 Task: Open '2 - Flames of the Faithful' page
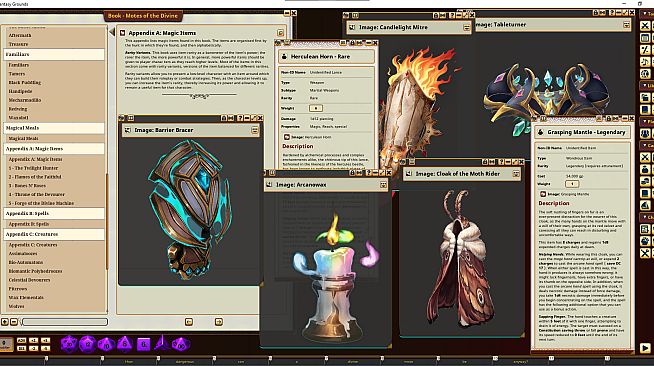tap(35, 177)
